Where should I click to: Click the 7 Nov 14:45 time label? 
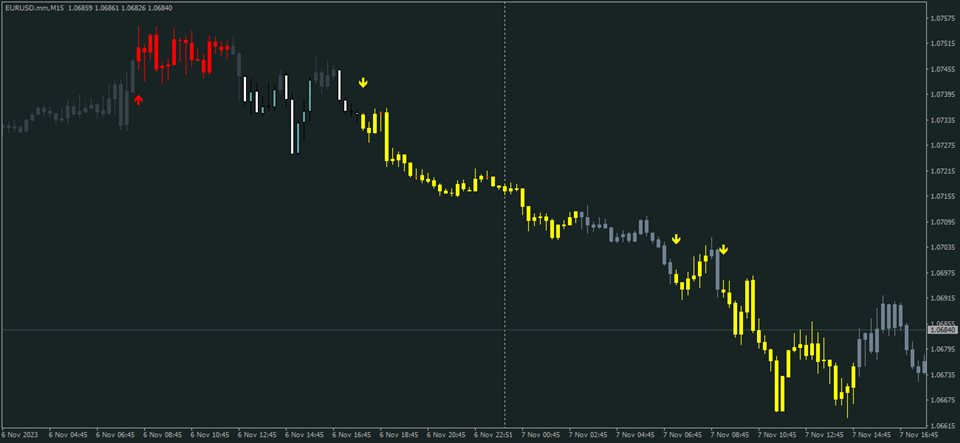click(872, 435)
